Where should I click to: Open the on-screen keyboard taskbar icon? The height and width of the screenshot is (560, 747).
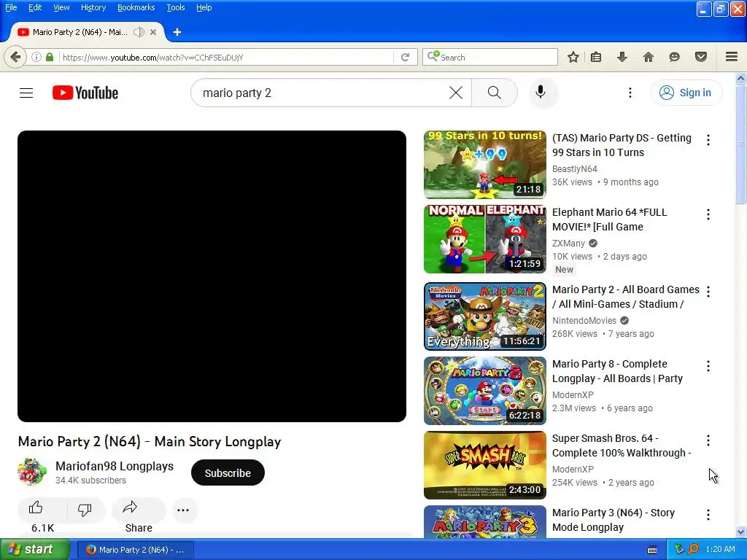tap(652, 550)
